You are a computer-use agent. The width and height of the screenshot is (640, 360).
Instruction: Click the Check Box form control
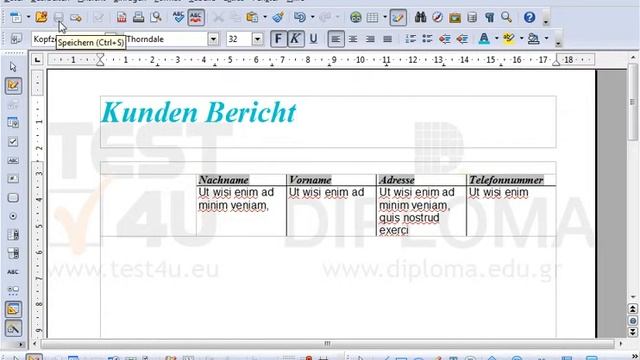point(13,142)
